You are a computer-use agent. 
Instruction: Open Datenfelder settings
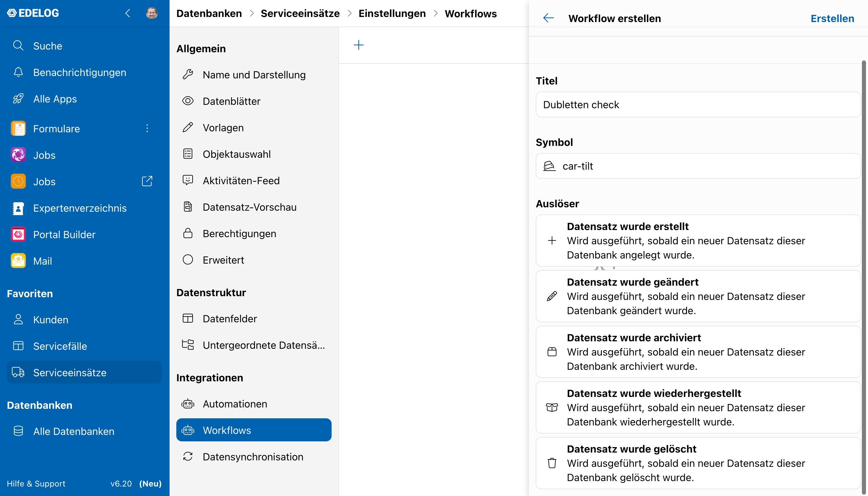tap(254, 319)
